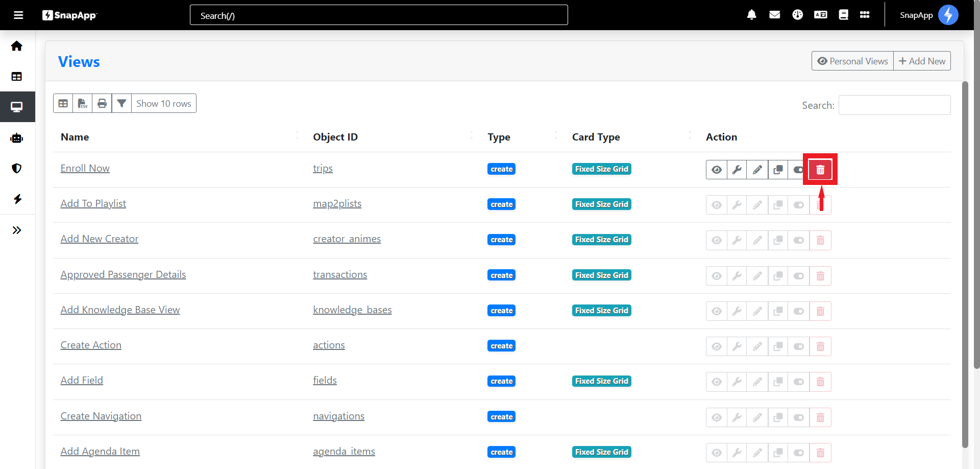Screen dimensions: 980x469
Task: Open the table section in the sidebar
Action: coord(17,77)
